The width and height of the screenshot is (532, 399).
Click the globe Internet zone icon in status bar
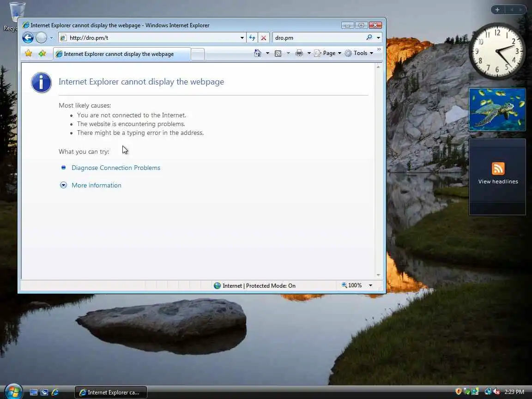(x=217, y=286)
